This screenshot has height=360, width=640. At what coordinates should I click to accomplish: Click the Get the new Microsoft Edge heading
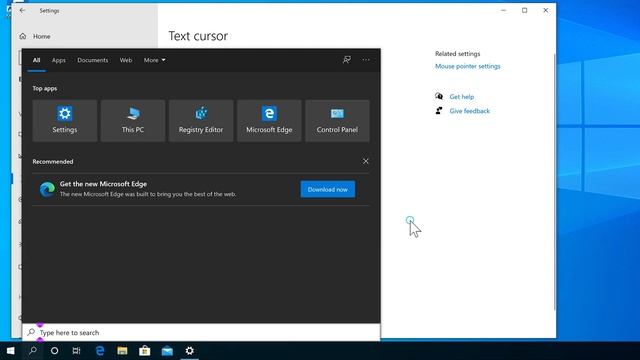click(103, 184)
